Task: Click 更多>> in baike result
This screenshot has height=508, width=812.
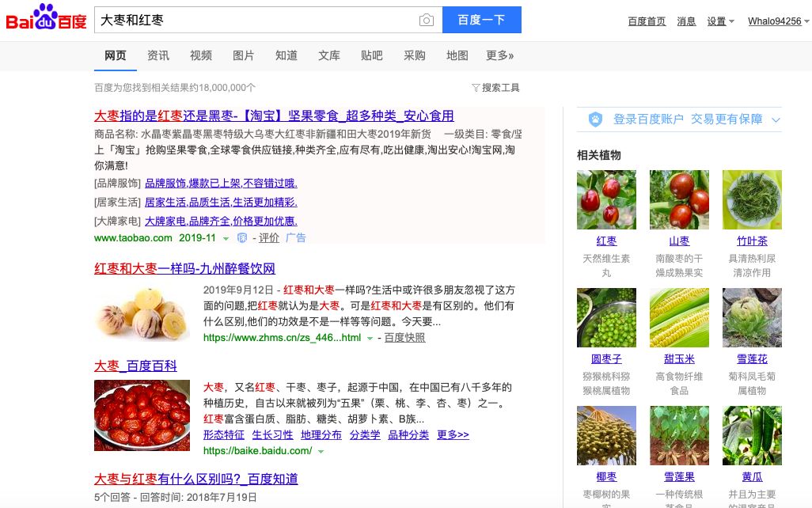Action: 453,435
